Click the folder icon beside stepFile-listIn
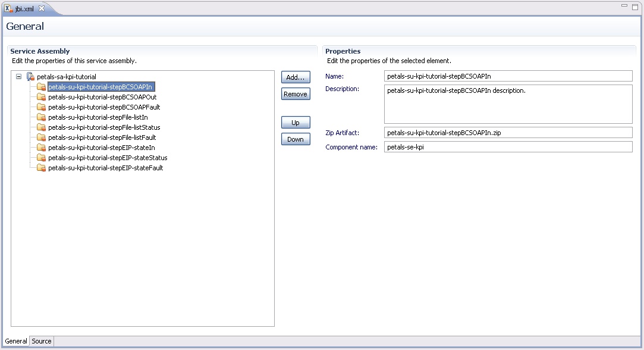 (x=41, y=117)
